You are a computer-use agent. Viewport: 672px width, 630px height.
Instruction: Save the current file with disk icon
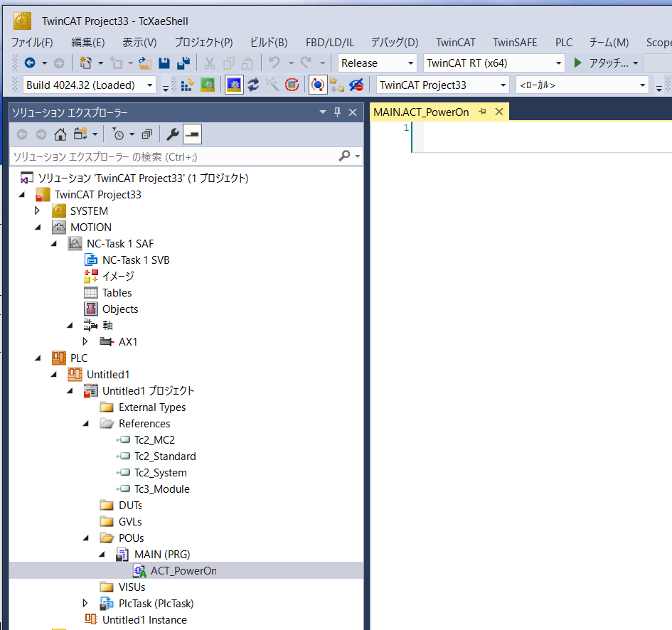pyautogui.click(x=164, y=63)
